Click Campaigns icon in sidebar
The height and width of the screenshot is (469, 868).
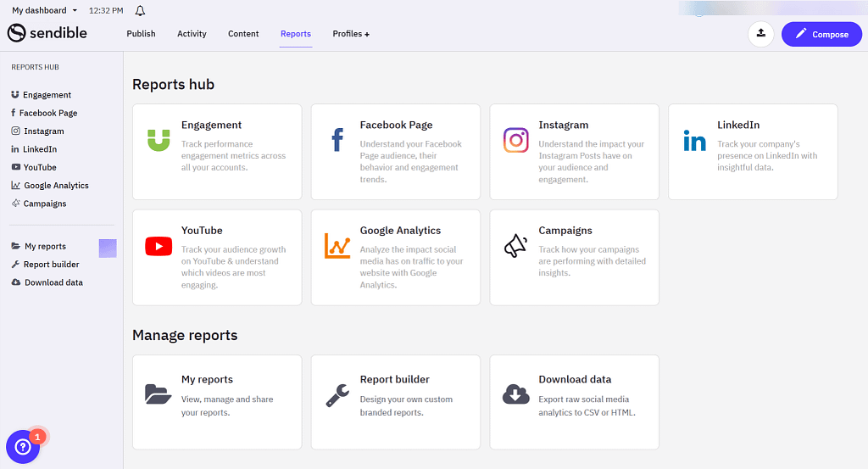(15, 204)
